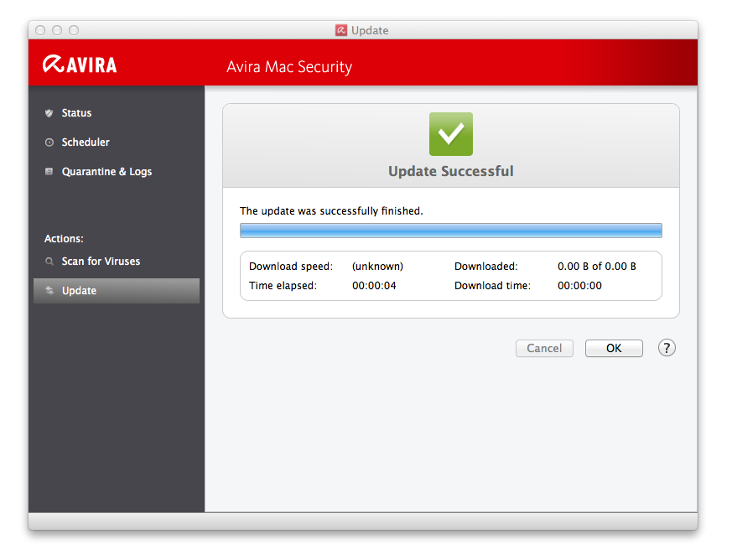Select the Quarantine & Logs text label
This screenshot has width=732, height=560.
coord(106,172)
